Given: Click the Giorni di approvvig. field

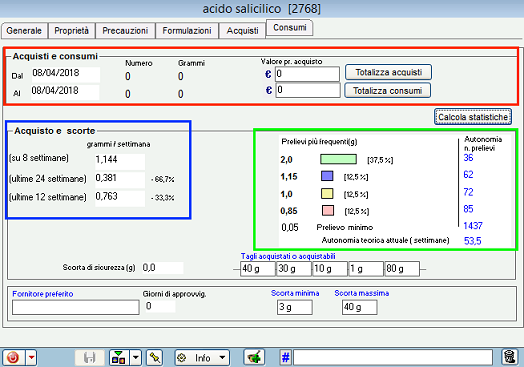Looking at the screenshot, I should tap(160, 306).
